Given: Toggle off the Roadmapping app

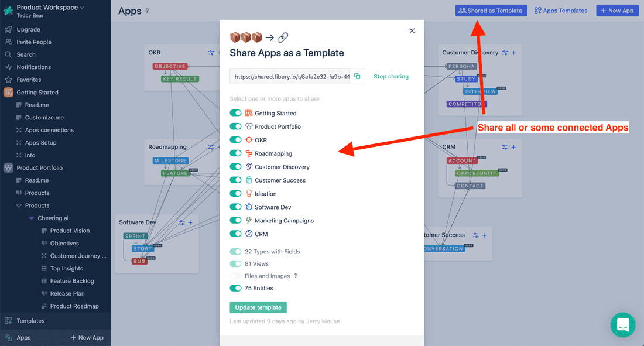Looking at the screenshot, I should [x=235, y=153].
